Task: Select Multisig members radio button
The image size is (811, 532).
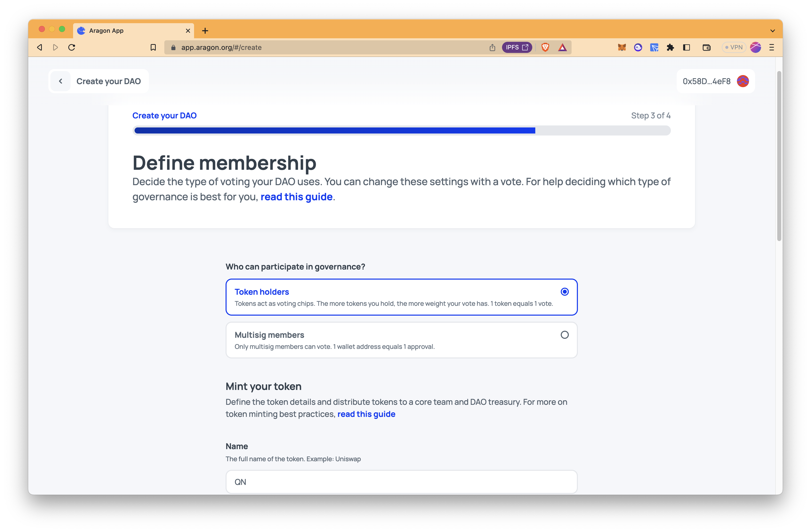Action: click(565, 335)
